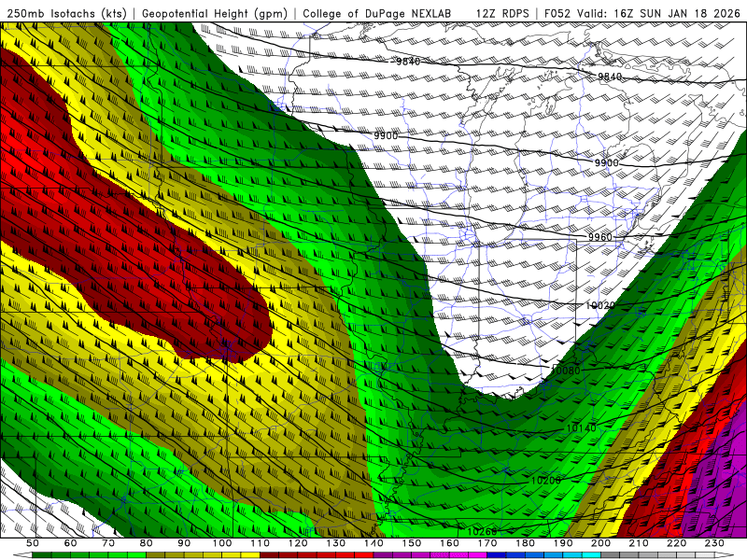Click the '80' value on the color scale
The width and height of the screenshot is (747, 560).
[147, 543]
